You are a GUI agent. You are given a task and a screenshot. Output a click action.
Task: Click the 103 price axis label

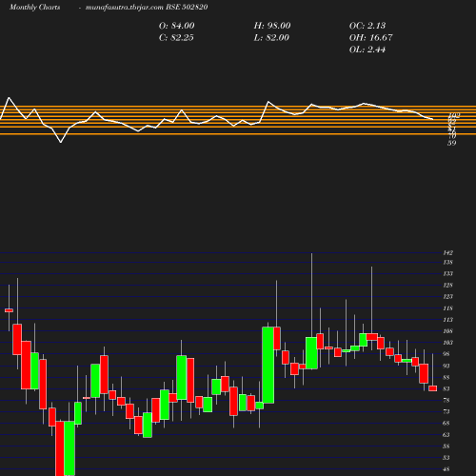(447, 343)
